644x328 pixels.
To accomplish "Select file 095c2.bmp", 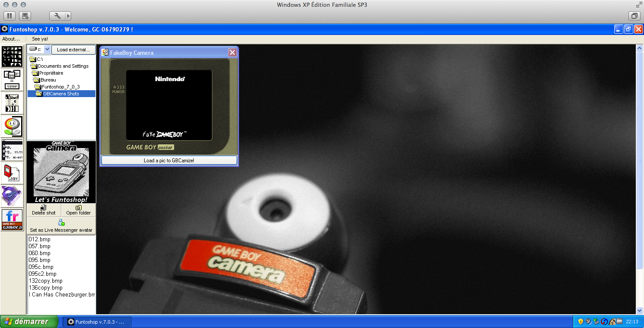I will [x=42, y=274].
